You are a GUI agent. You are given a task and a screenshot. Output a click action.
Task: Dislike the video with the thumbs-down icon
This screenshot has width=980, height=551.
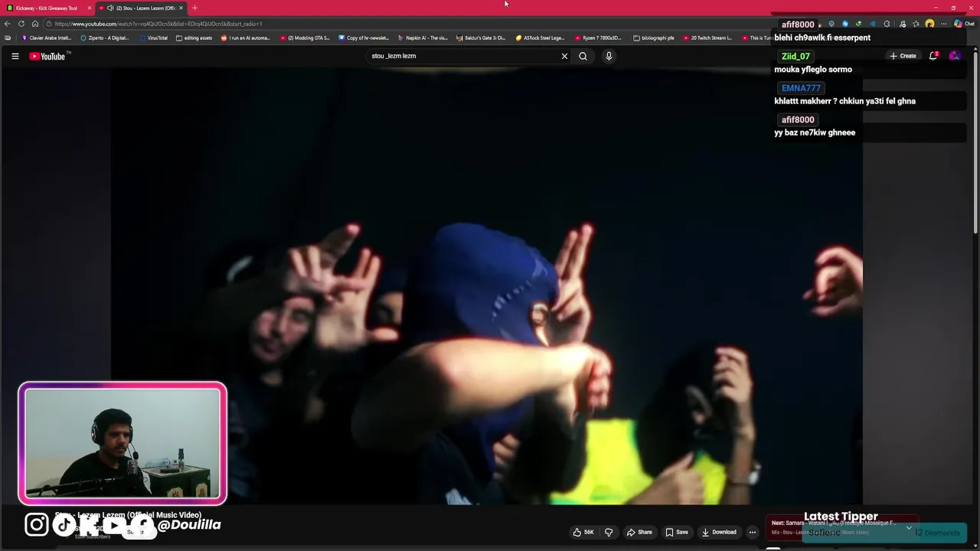(609, 532)
